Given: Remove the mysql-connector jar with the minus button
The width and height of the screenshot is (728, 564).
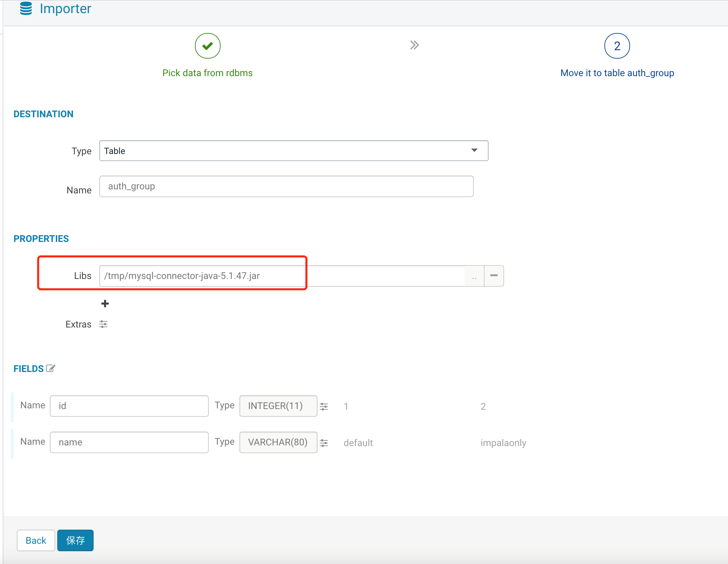Looking at the screenshot, I should point(494,276).
